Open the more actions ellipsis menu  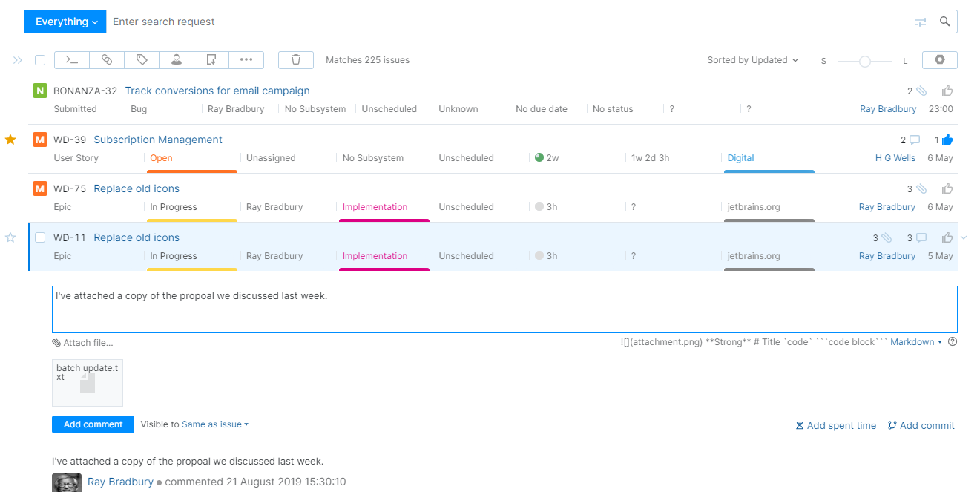[246, 60]
